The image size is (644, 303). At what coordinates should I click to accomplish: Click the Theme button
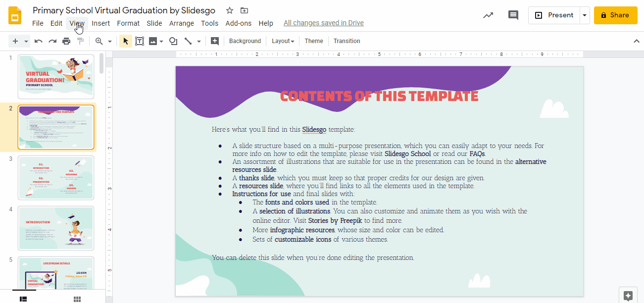pyautogui.click(x=314, y=41)
